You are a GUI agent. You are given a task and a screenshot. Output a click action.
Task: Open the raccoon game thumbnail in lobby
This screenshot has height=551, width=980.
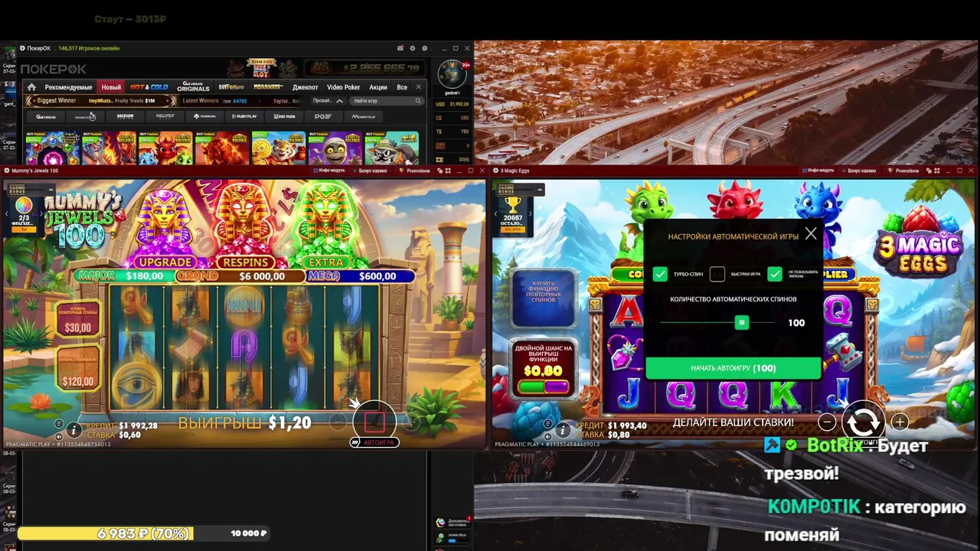tap(392, 148)
